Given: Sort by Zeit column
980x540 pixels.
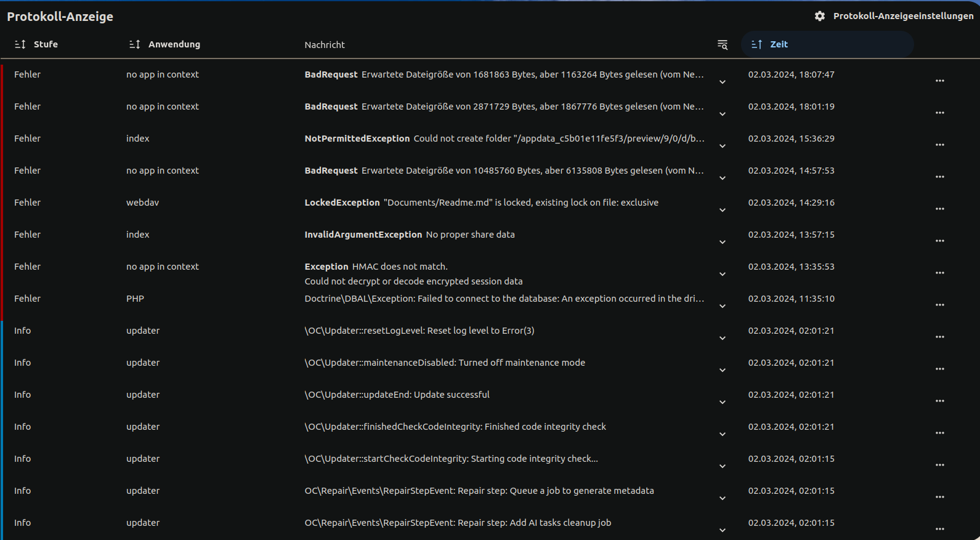Looking at the screenshot, I should click(x=827, y=44).
